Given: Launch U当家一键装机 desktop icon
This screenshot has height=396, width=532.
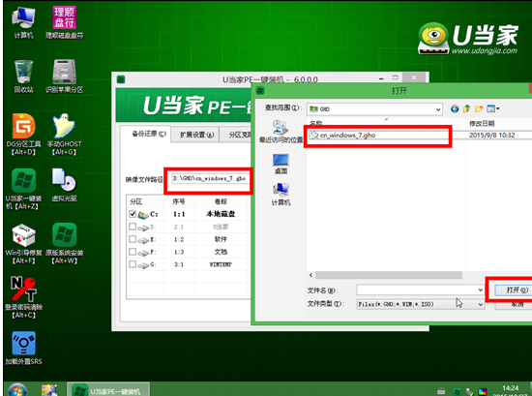Looking at the screenshot, I should point(23,189).
